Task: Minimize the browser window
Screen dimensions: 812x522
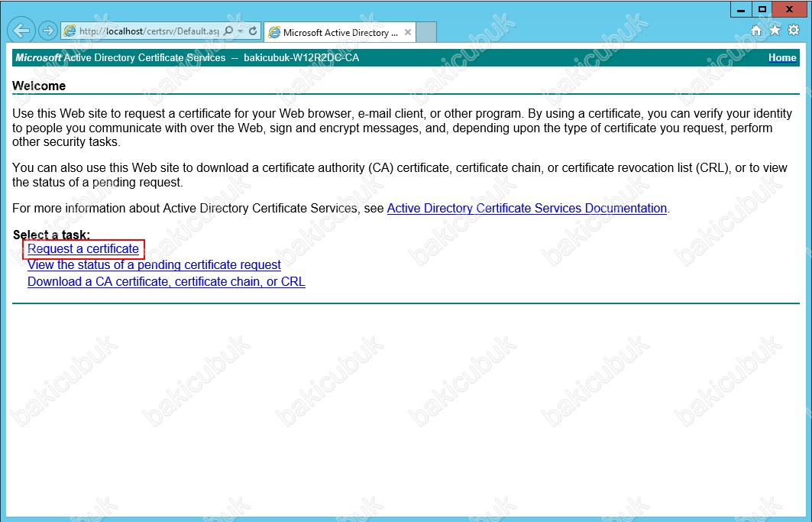Action: (741, 9)
